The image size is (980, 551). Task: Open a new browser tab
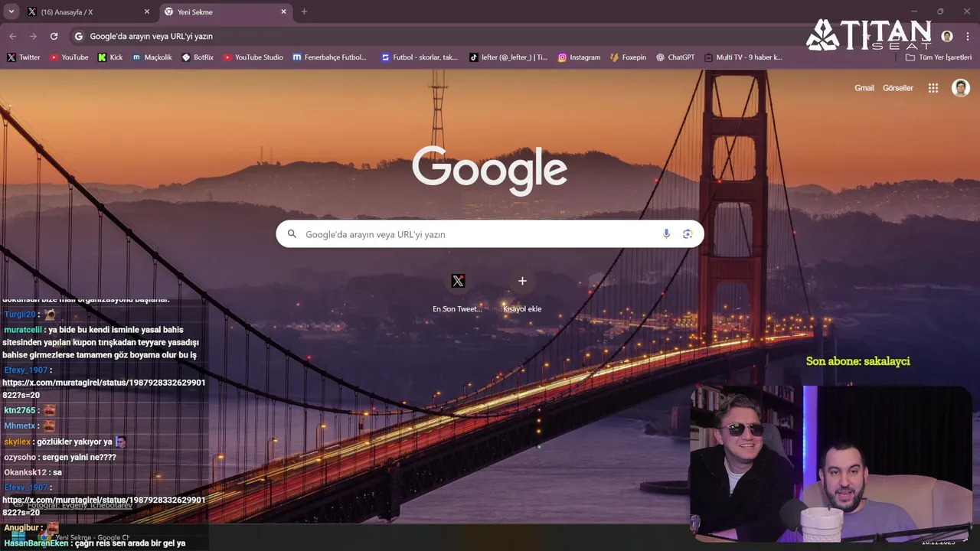(x=304, y=11)
